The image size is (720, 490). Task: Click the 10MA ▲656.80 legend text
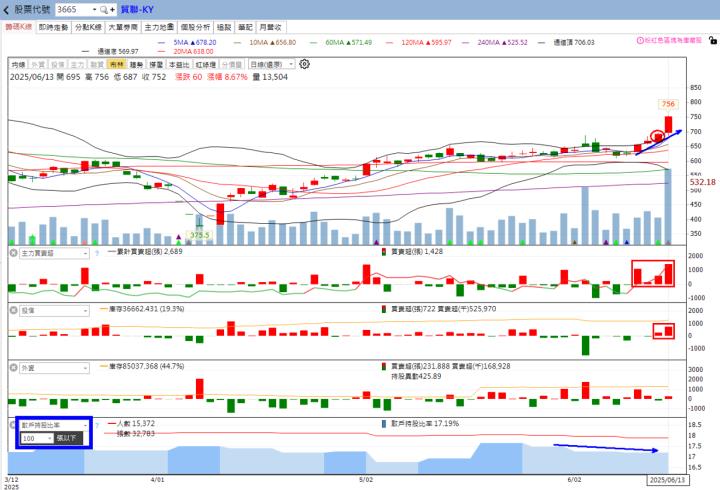coord(273,42)
